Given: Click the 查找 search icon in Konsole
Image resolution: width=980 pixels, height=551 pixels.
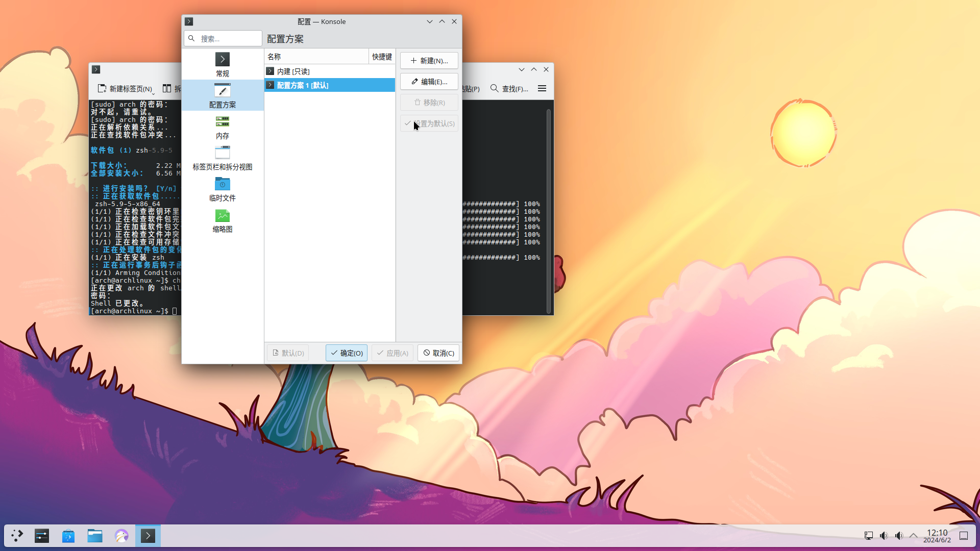Looking at the screenshot, I should pyautogui.click(x=494, y=89).
